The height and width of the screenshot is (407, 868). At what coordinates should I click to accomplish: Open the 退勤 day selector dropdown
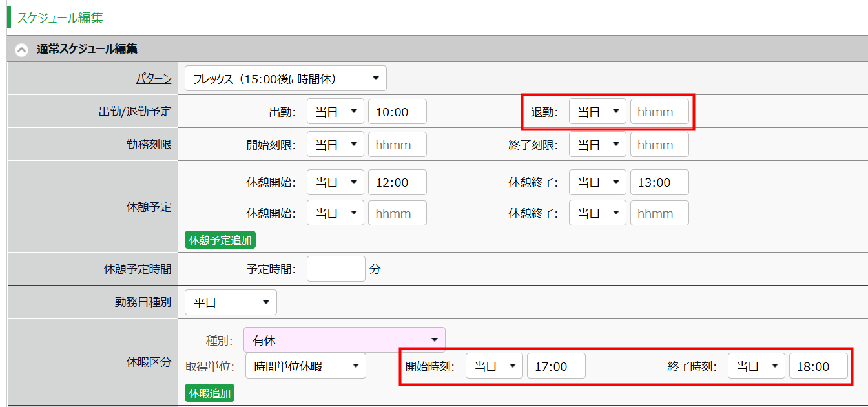(x=597, y=112)
